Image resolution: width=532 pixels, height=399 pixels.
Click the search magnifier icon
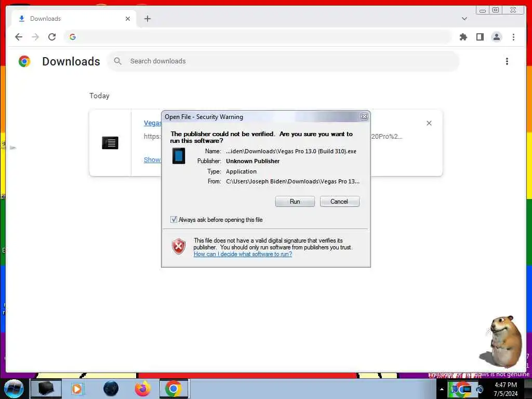pyautogui.click(x=118, y=61)
